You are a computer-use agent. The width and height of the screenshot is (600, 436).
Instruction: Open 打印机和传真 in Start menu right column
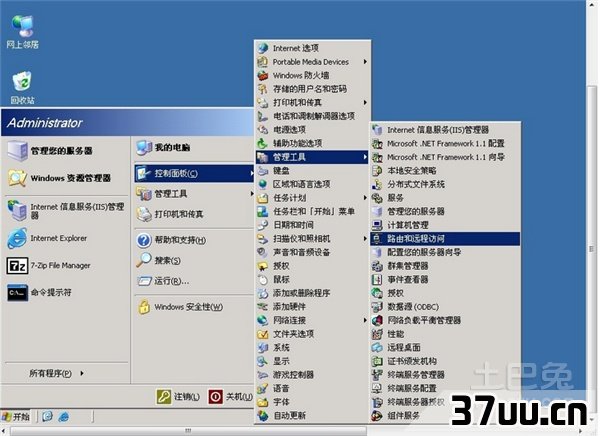[x=194, y=214]
